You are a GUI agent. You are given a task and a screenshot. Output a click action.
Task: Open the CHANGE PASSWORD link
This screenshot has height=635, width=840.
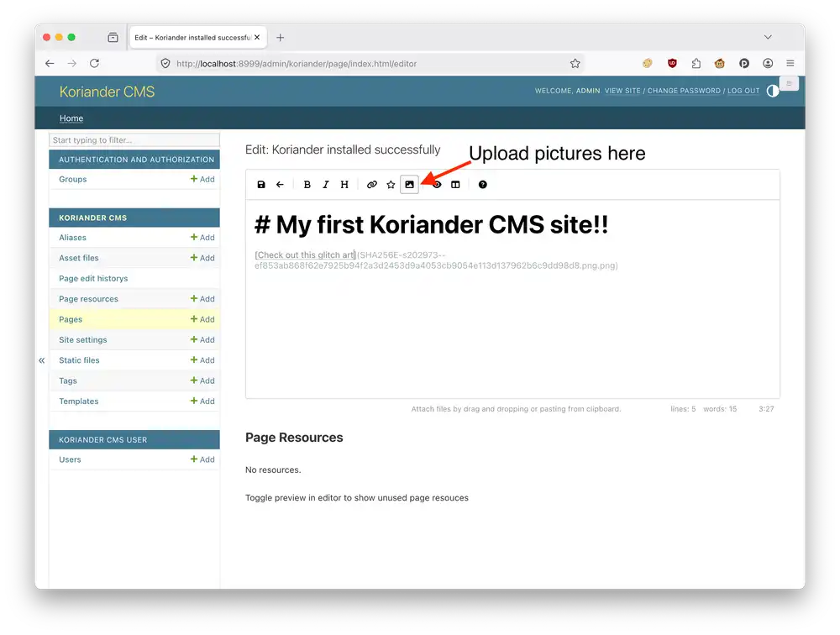coord(684,91)
